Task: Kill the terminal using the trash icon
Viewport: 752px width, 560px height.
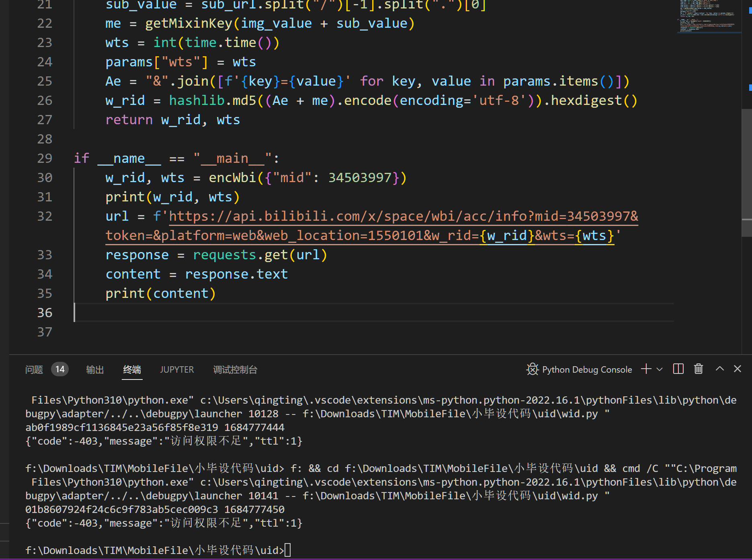Action: tap(698, 369)
